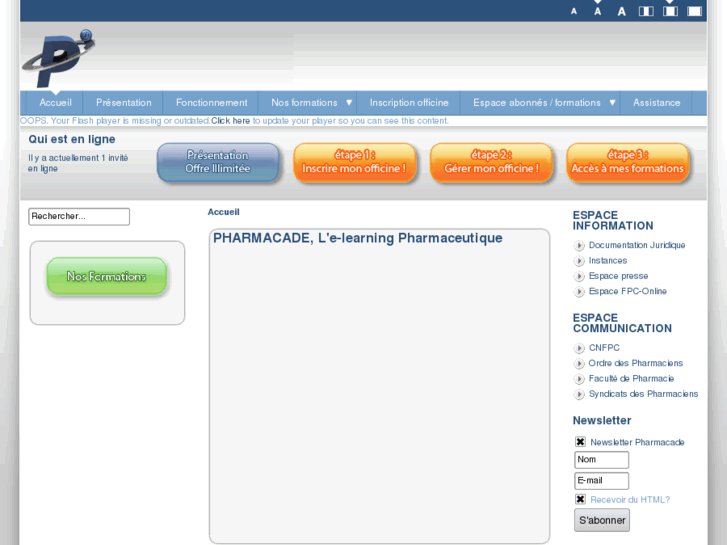
Task: Click étape 1 Inscrire mon officine button
Action: tap(354, 162)
